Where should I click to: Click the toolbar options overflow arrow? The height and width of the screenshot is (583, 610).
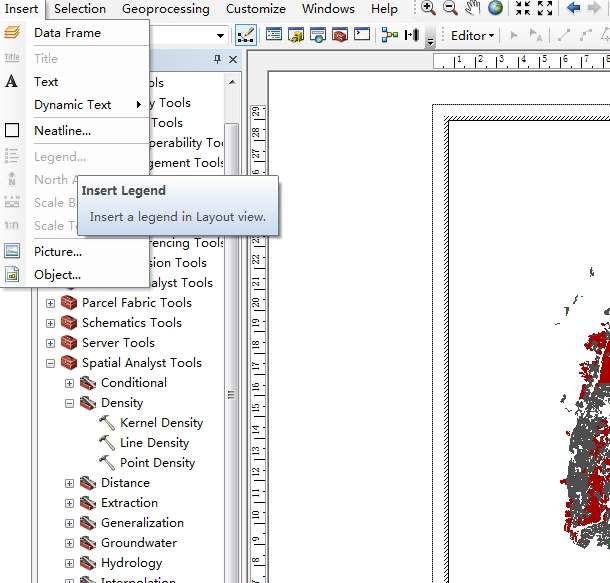click(x=430, y=42)
